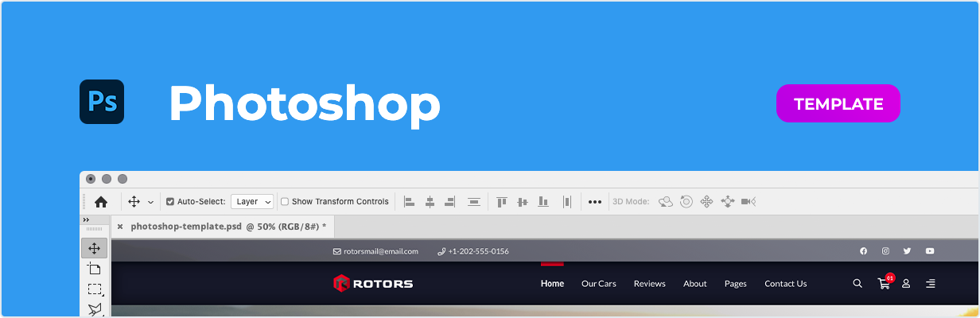This screenshot has width=980, height=318.
Task: Click the Twitter icon in top bar
Action: click(x=907, y=251)
